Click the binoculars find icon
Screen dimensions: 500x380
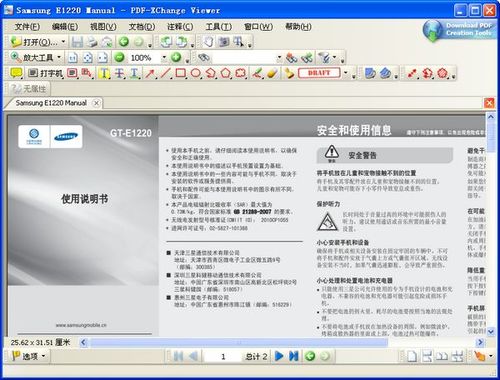[x=204, y=58]
